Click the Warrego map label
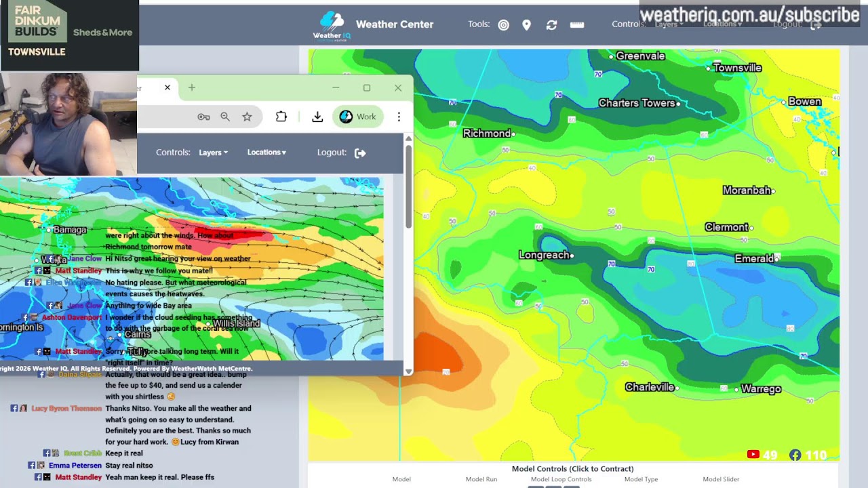 pos(761,389)
